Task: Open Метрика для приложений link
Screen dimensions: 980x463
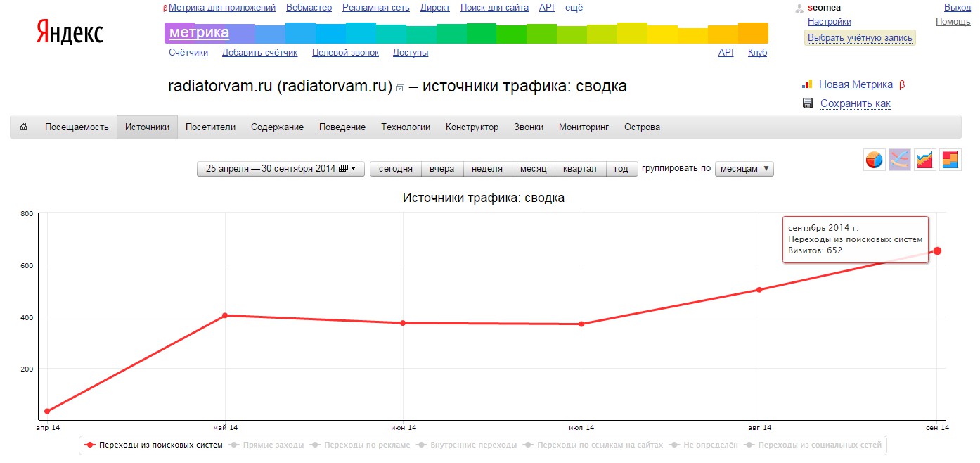Action: tap(222, 8)
